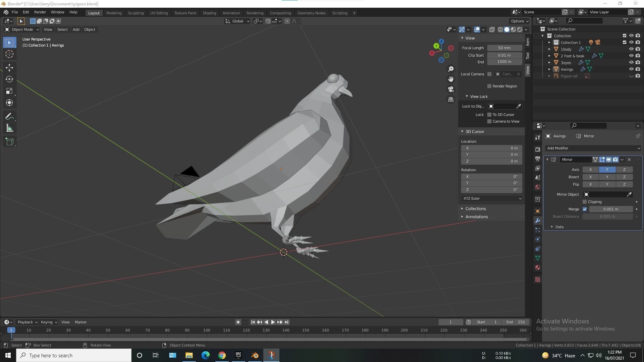Screen dimensions: 644x362
Task: Expand the Collections panel
Action: tap(475, 208)
